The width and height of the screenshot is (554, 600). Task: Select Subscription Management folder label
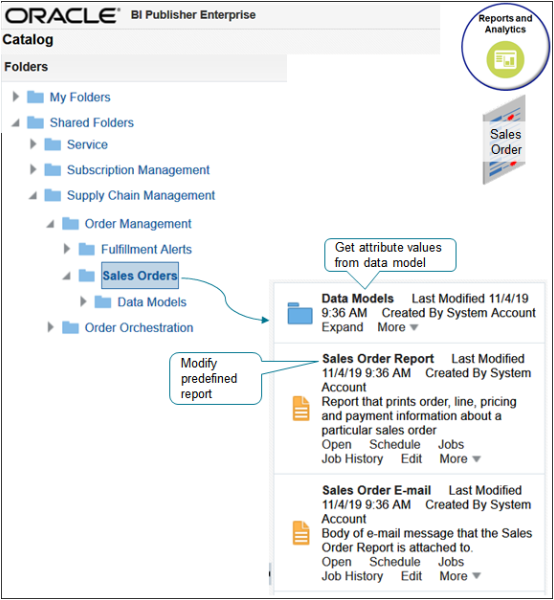(x=138, y=170)
